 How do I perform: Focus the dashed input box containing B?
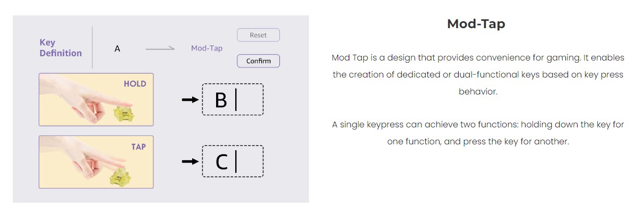233,99
